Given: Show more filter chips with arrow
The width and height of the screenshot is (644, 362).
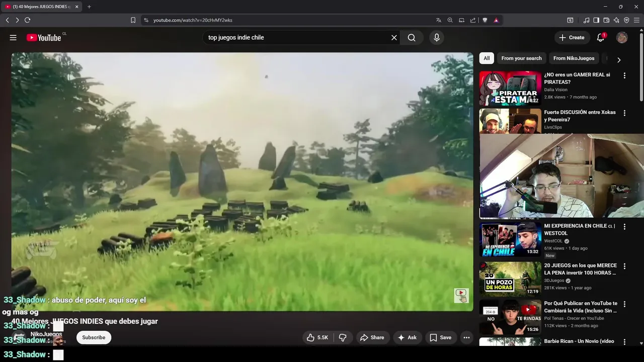Looking at the screenshot, I should pos(619,60).
